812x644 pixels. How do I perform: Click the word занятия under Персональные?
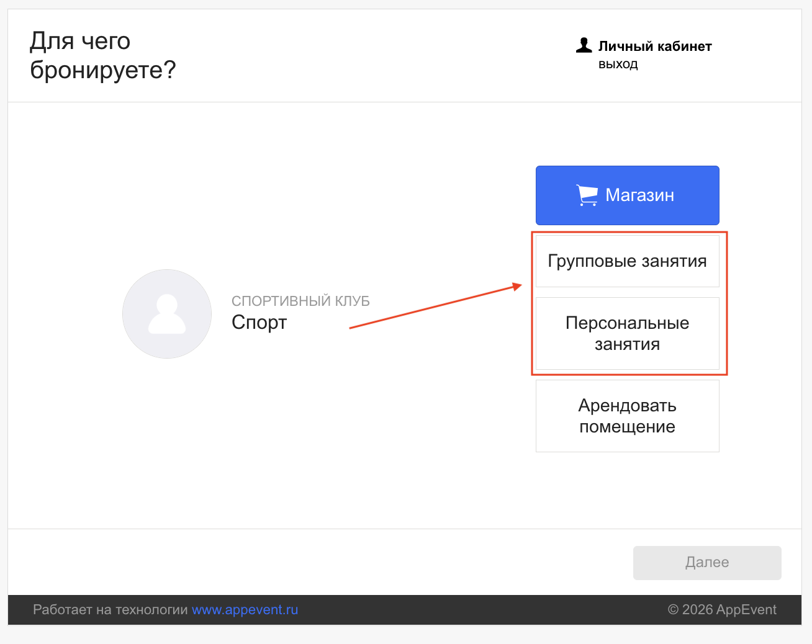[x=627, y=344]
